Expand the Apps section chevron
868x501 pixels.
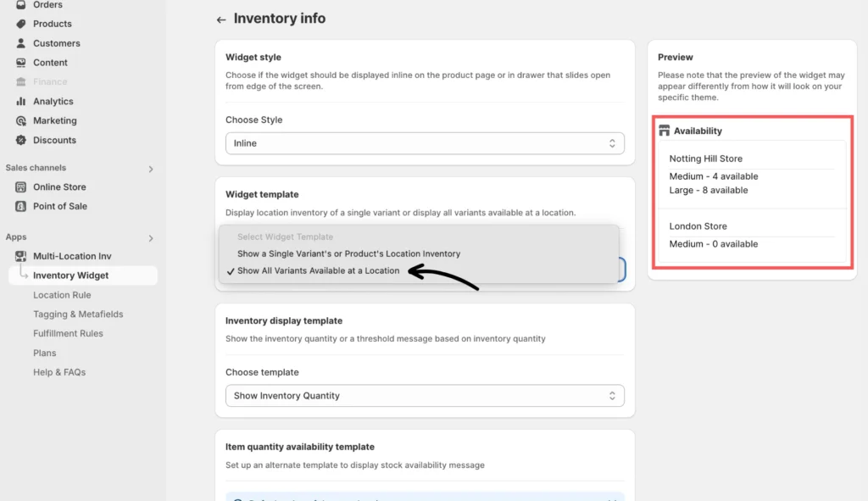click(x=151, y=238)
